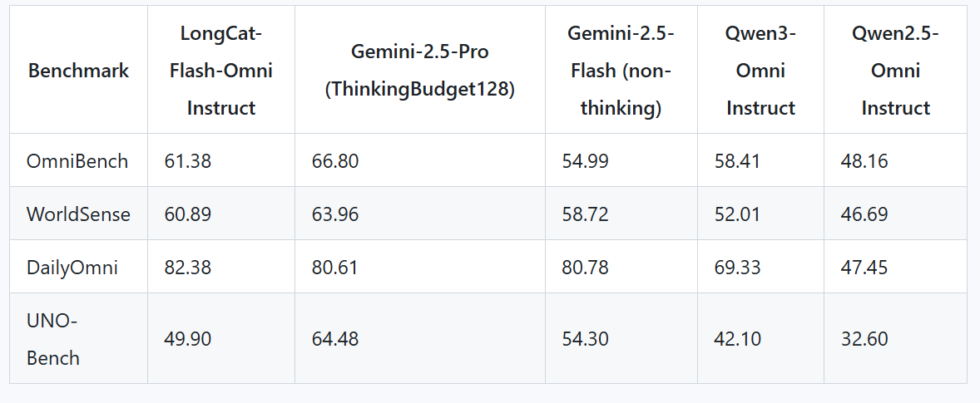
Task: Click the Gemini-2.5-Pro (ThinkingBudget128) header
Action: [x=419, y=71]
